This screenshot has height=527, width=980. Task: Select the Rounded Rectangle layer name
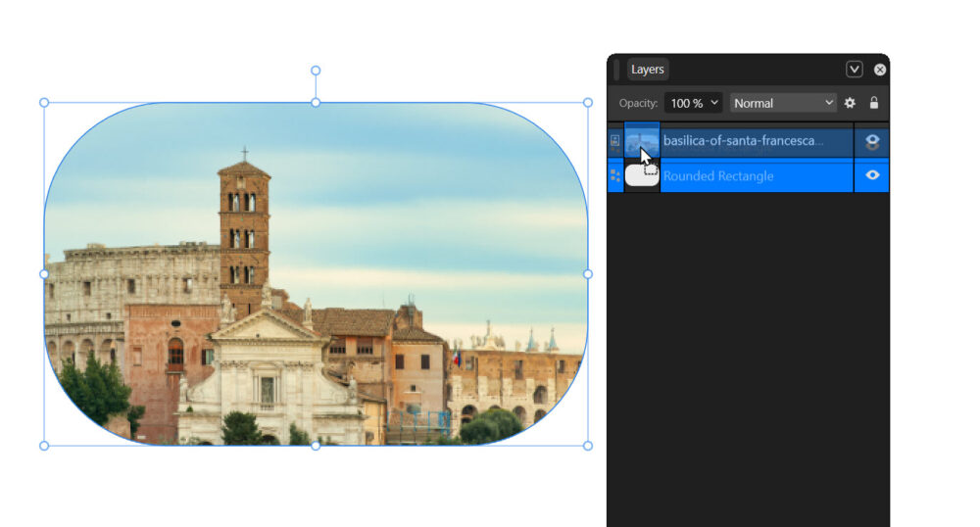click(718, 176)
